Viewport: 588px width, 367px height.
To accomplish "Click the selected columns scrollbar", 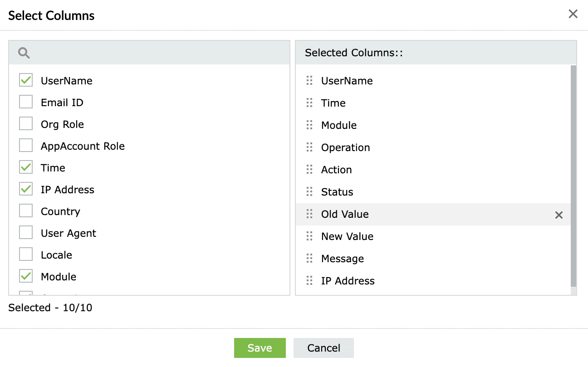I will (573, 177).
